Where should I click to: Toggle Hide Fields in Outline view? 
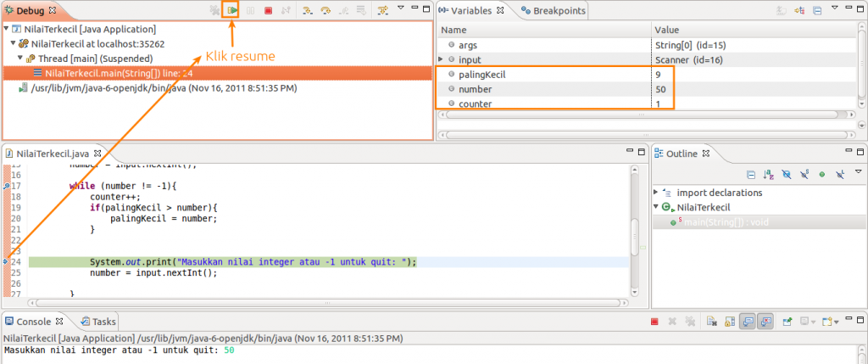pos(786,175)
